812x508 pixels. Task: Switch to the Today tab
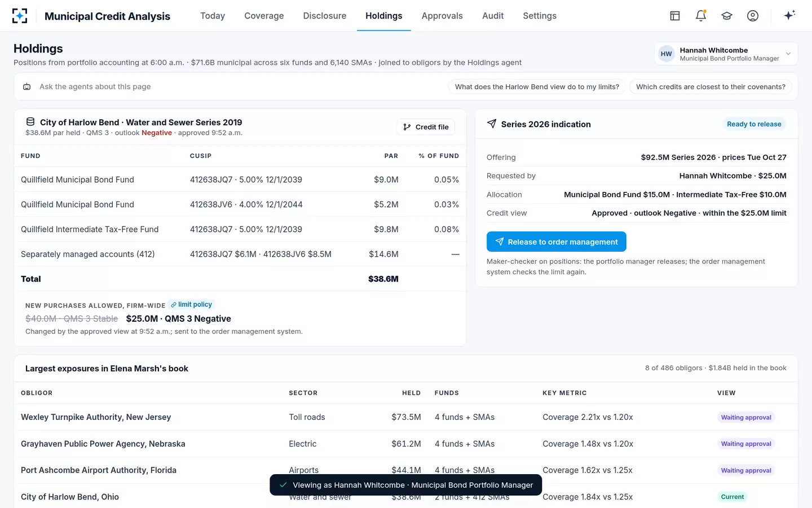(213, 16)
